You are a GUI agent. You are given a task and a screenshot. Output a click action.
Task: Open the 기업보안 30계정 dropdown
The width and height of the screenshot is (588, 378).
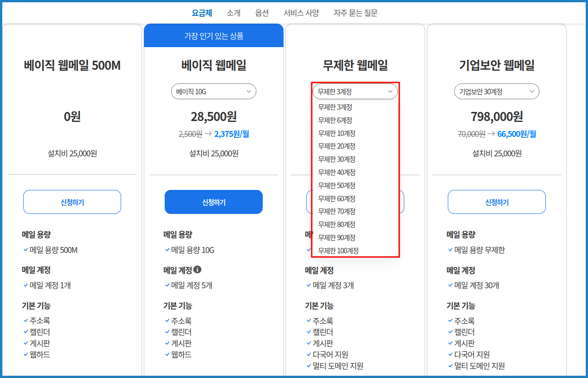point(496,91)
